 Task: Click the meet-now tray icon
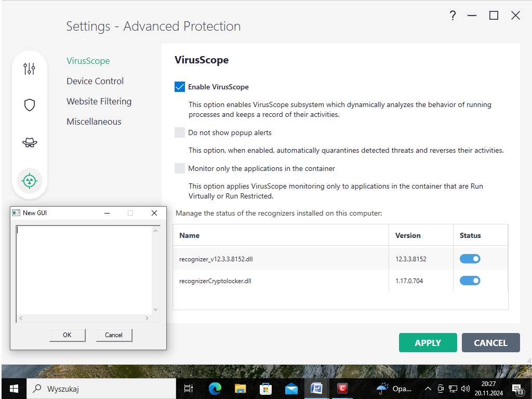441,389
